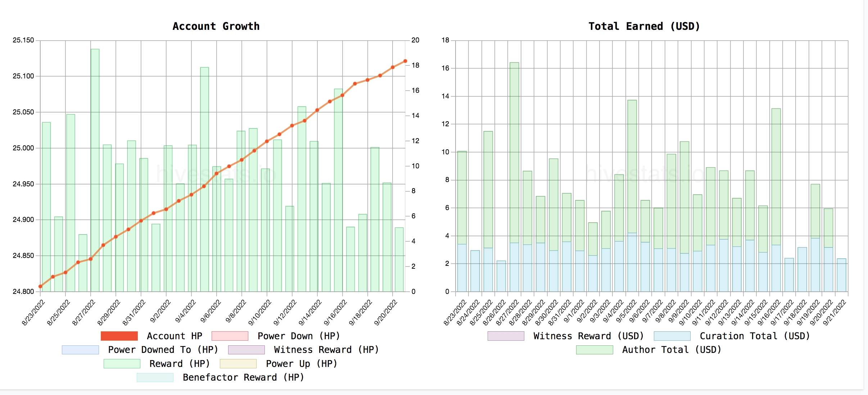Click the 9/21/2022 label on Total Earned axis
Viewport: 868px width, 395px height.
pos(835,313)
